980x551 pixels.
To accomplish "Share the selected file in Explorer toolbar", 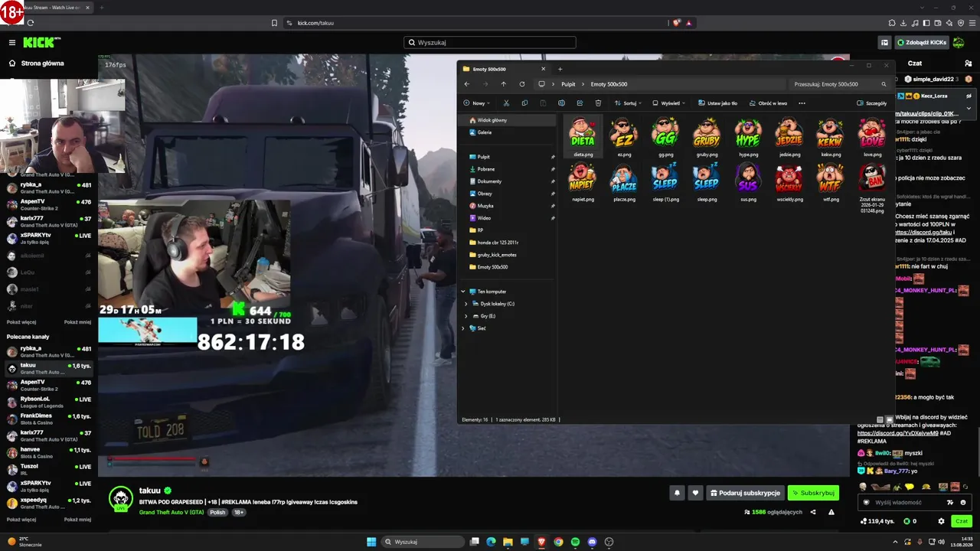I will click(580, 103).
